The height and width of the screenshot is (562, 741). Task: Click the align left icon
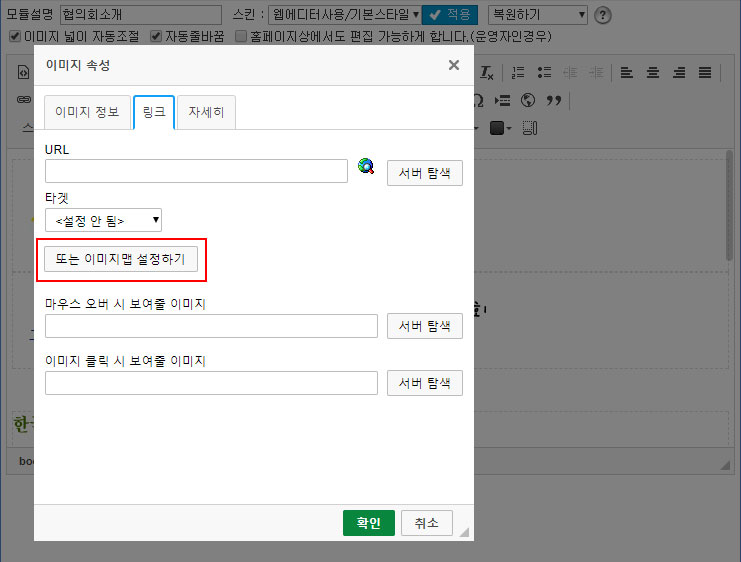(626, 72)
